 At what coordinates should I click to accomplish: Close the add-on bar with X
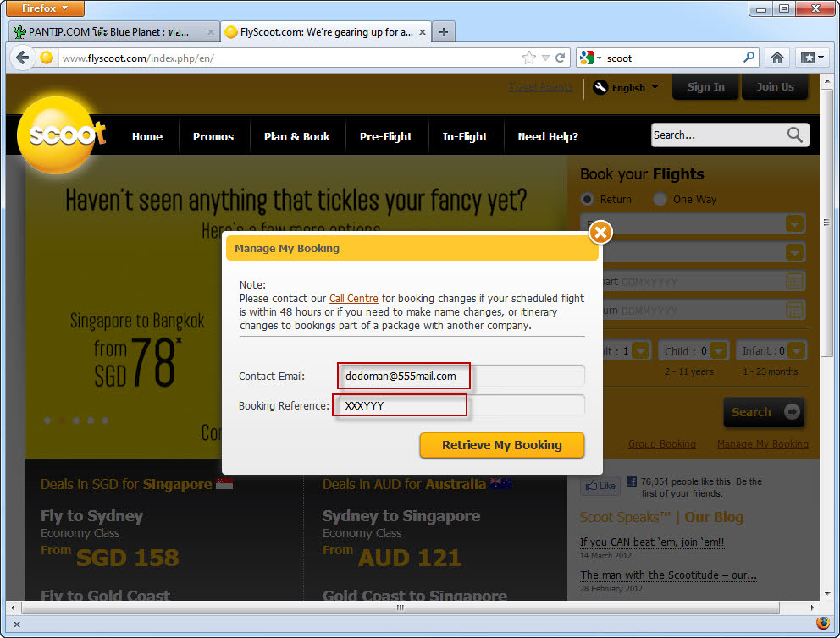click(17, 624)
